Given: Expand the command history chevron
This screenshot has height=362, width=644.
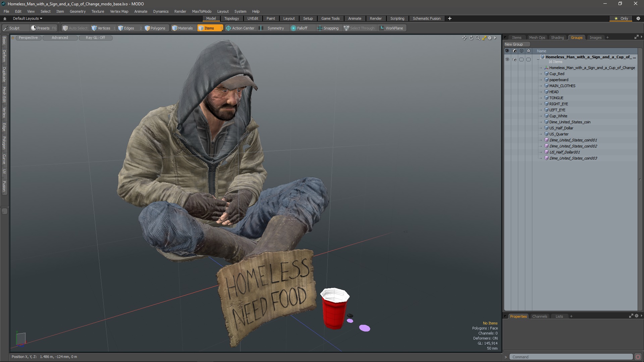Looking at the screenshot, I should pos(506,357).
